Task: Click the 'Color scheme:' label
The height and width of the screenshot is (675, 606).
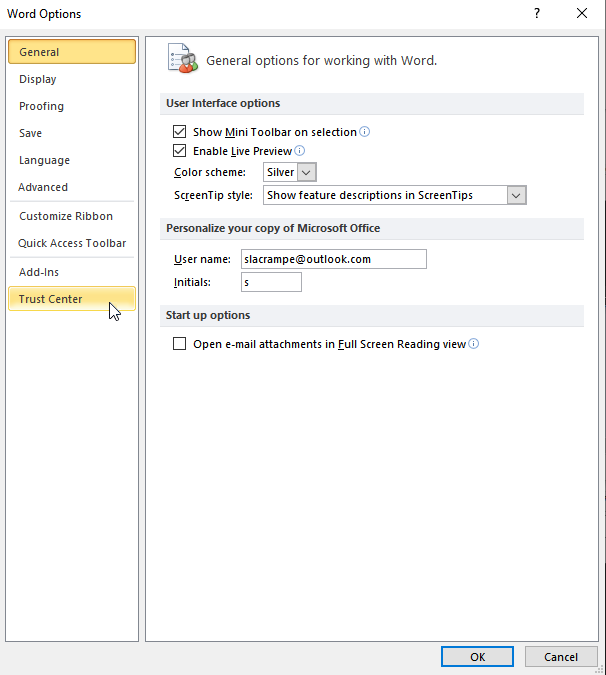Action: pos(210,172)
